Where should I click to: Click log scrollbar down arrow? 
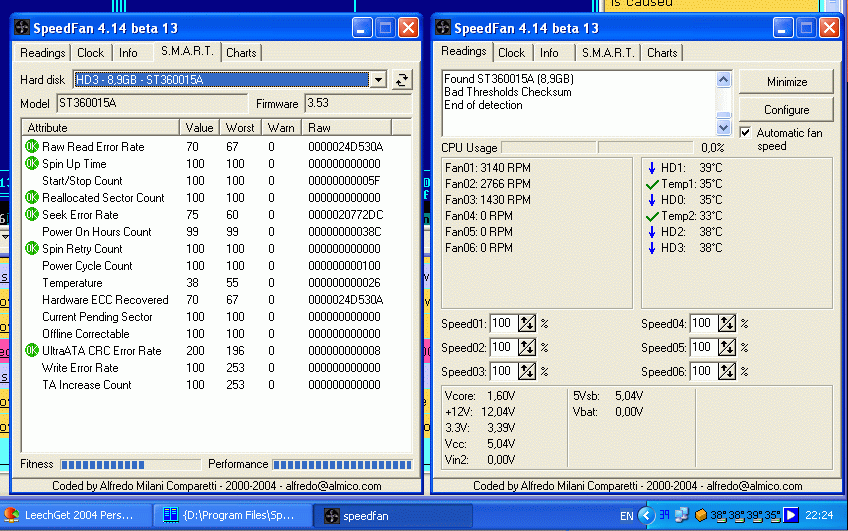coord(723,128)
